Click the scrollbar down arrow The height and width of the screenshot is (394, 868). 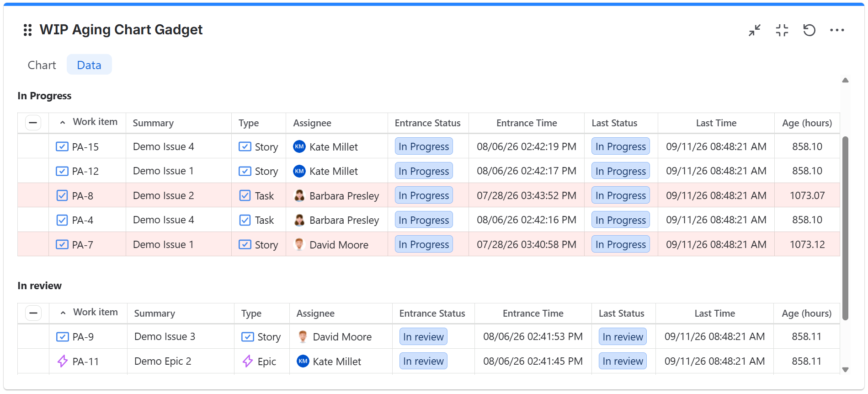pyautogui.click(x=845, y=370)
